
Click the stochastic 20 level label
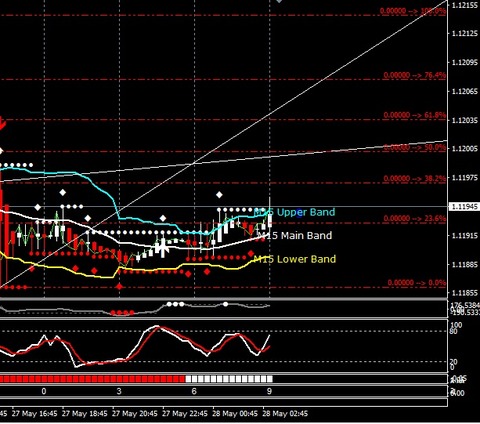pos(453,362)
